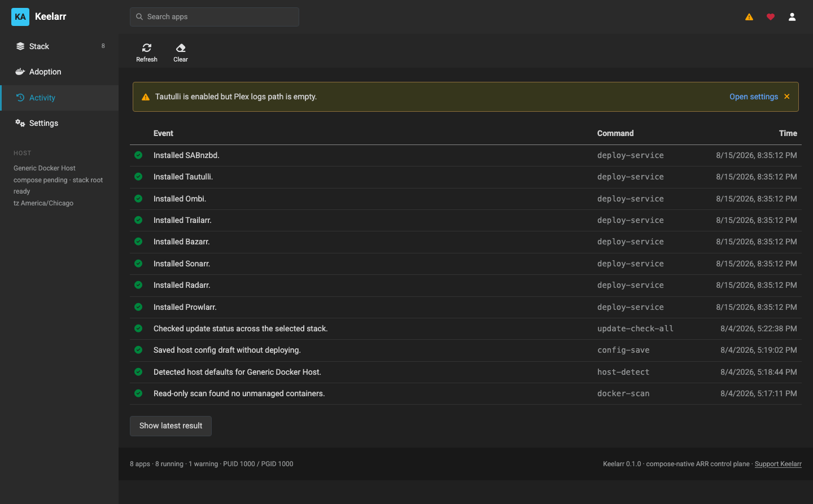
Task: Select the 'Installed Radarr.' event text
Action: pos(182,285)
